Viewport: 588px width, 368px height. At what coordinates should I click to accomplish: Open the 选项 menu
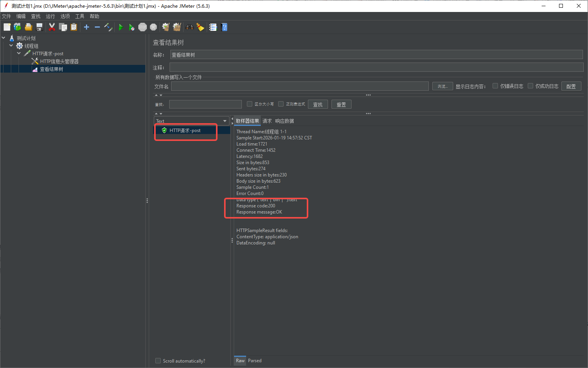click(x=65, y=16)
